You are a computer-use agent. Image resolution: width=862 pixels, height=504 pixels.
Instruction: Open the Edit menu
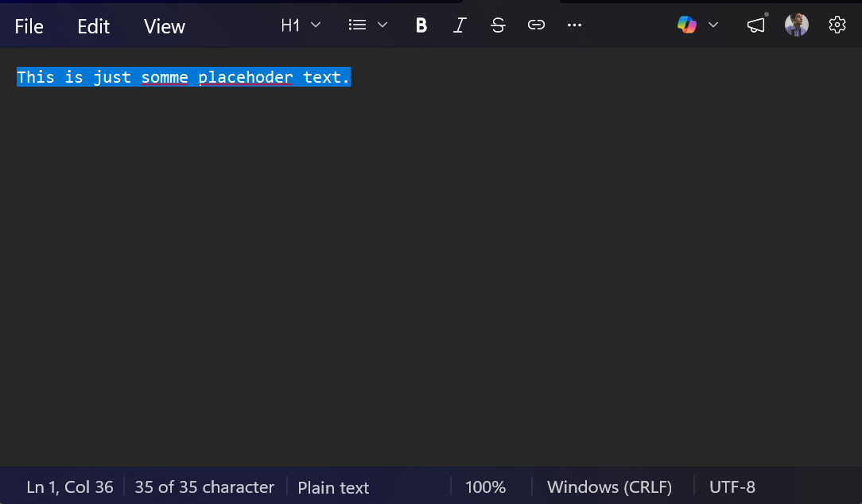[93, 25]
